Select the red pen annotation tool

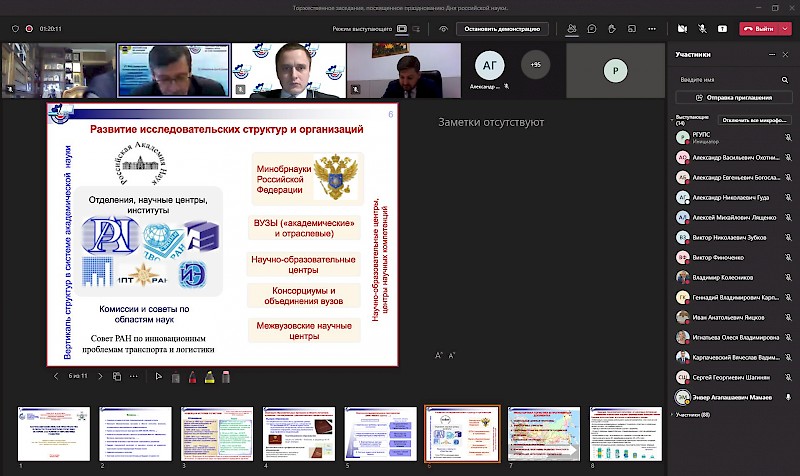(192, 377)
